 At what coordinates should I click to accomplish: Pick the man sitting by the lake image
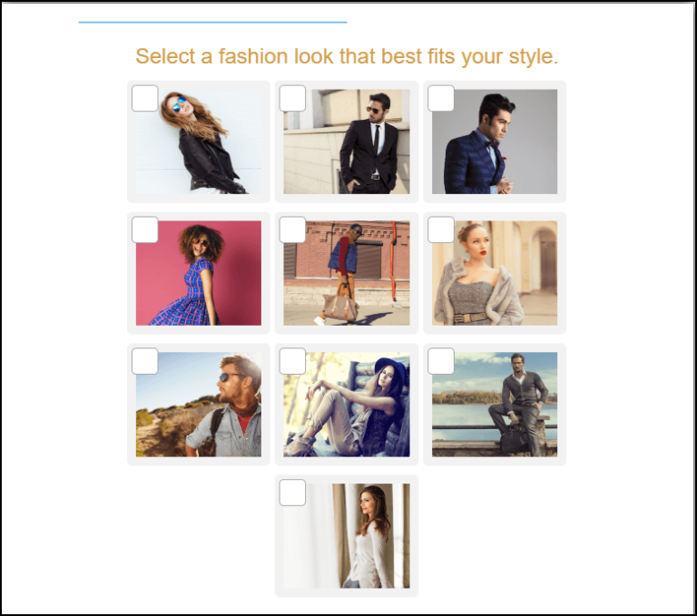495,405
